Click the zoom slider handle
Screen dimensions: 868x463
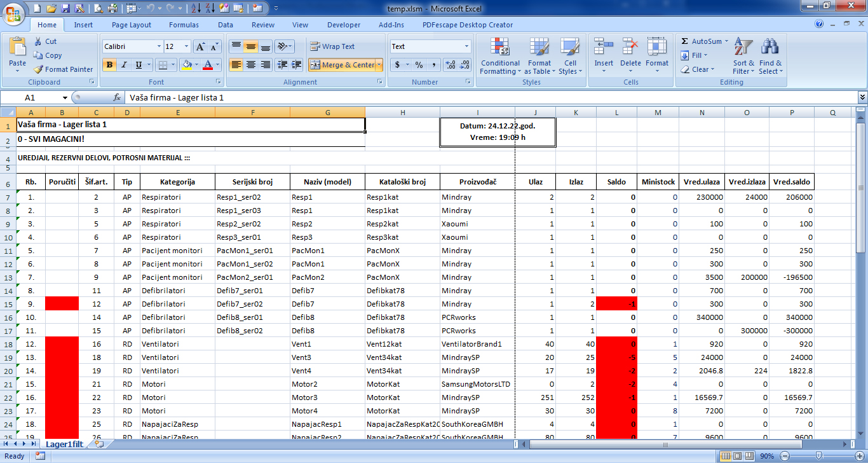[818, 456]
